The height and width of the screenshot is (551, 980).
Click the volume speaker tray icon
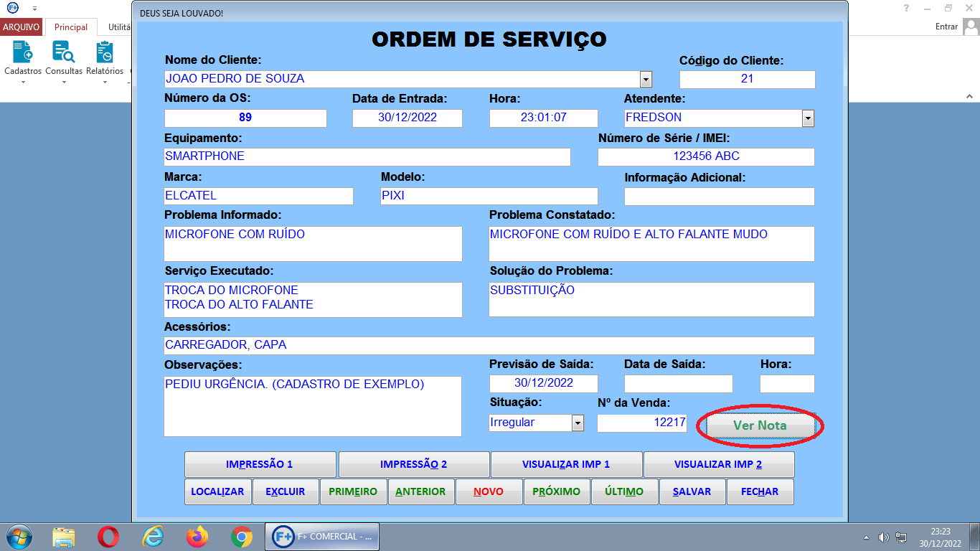884,537
